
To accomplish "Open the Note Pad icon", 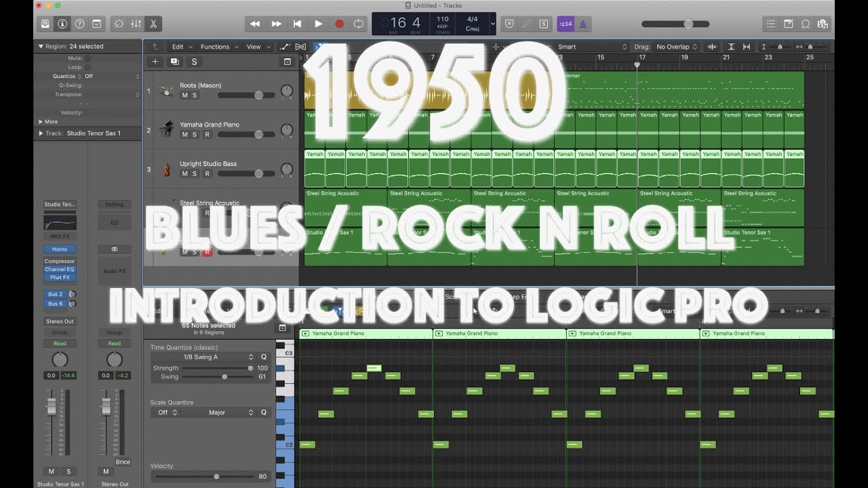I will pyautogui.click(x=789, y=24).
